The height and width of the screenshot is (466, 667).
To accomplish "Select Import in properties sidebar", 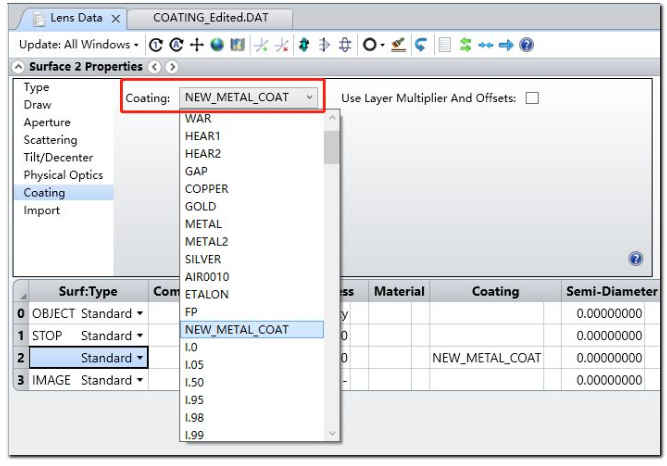I will (x=42, y=210).
